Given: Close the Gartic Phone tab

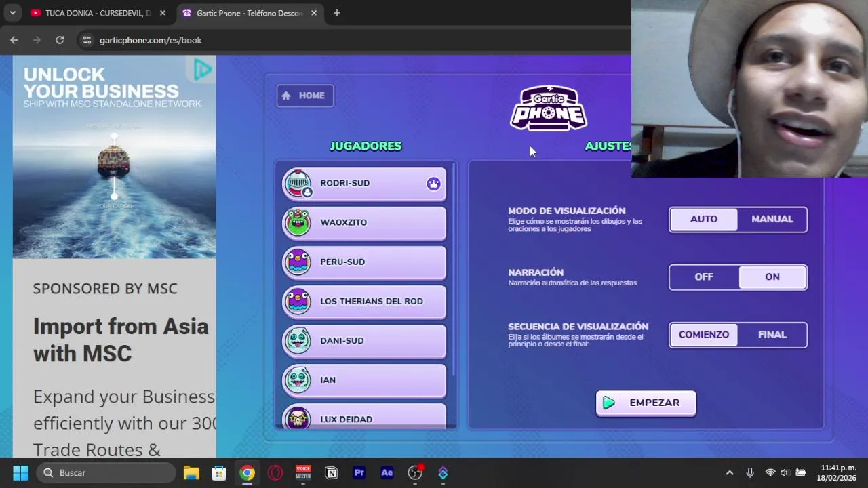Looking at the screenshot, I should pyautogui.click(x=313, y=13).
